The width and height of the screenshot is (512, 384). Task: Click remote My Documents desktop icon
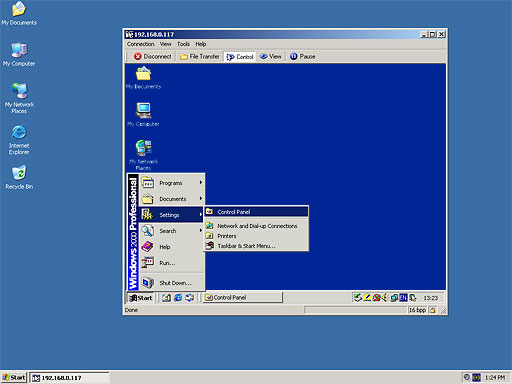tap(143, 78)
